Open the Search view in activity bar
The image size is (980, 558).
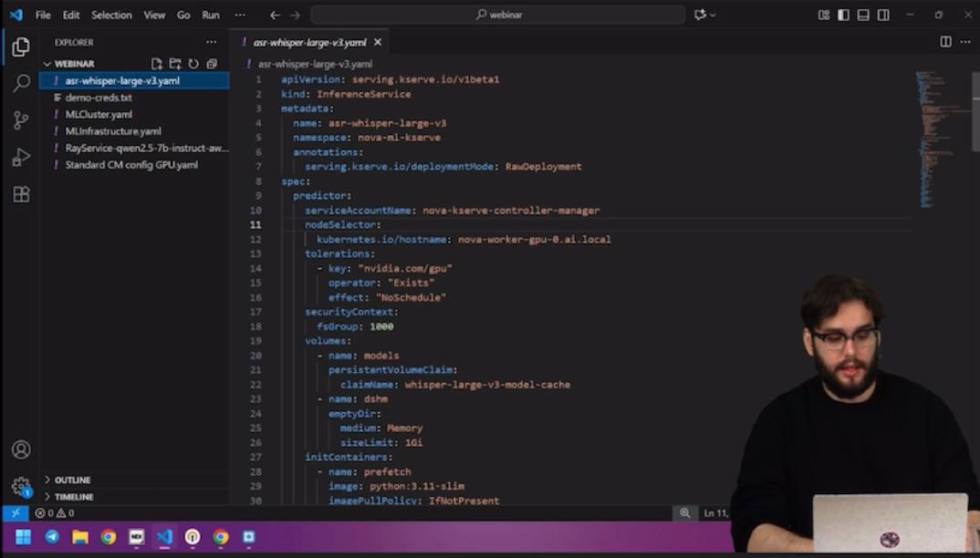pos(21,84)
